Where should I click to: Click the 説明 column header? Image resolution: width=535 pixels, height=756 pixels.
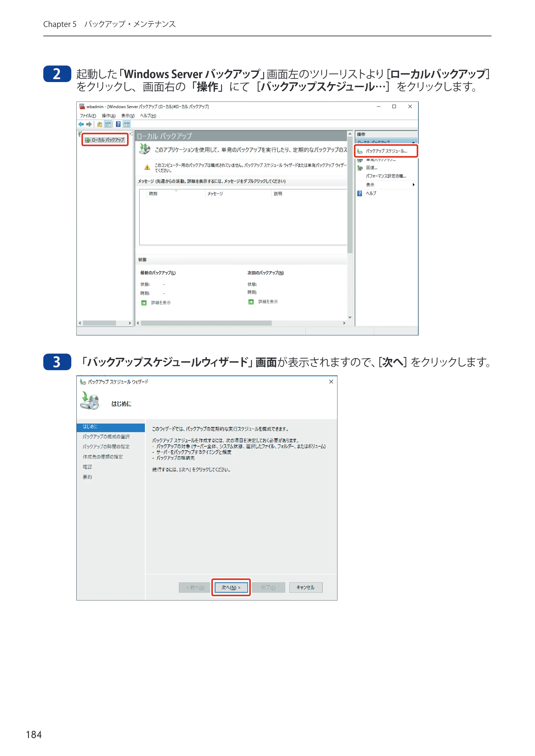coord(278,193)
